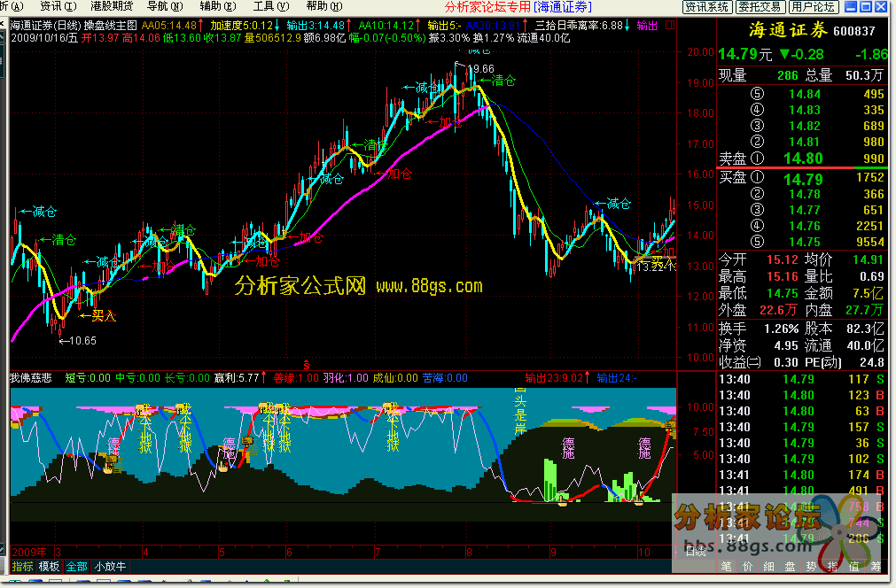Click the 海通证券 stock name header
This screenshot has height=588, width=896.
(788, 30)
